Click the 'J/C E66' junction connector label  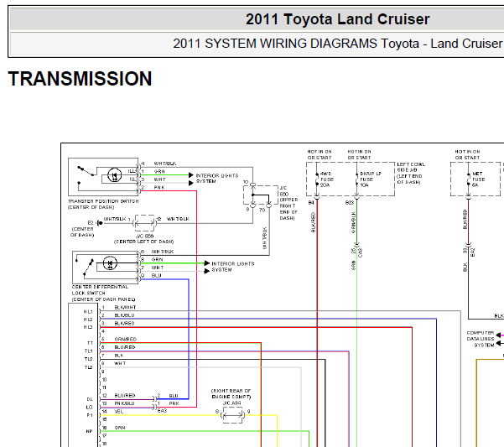(144, 236)
